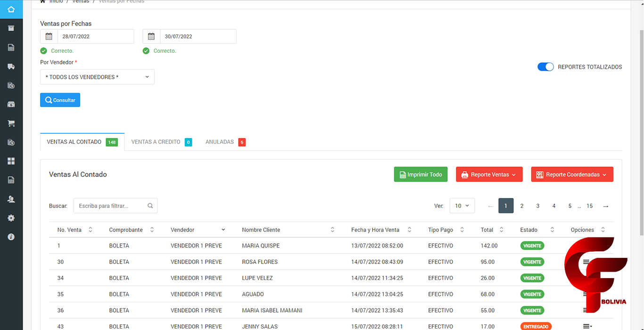The height and width of the screenshot is (330, 644).
Task: Go to page 2 of results
Action: pyautogui.click(x=522, y=206)
